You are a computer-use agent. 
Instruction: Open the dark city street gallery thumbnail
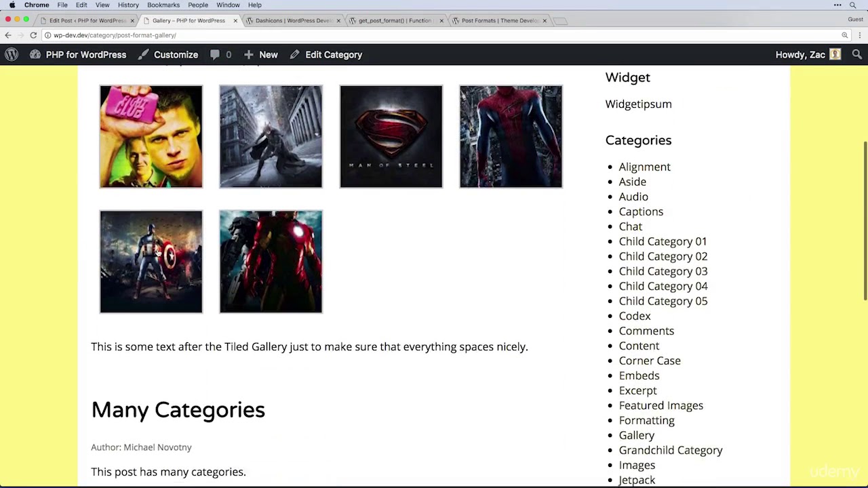(x=271, y=136)
